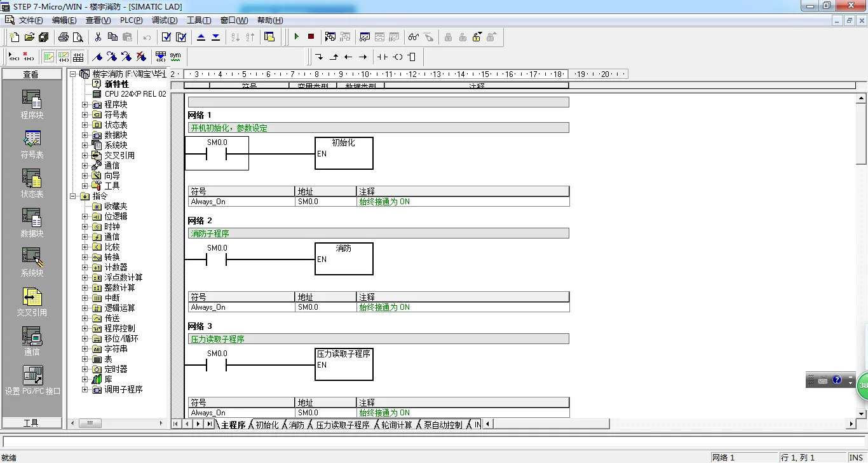Viewport: 868px width, 463px height.
Task: Print the program using the printer icon
Action: [64, 37]
